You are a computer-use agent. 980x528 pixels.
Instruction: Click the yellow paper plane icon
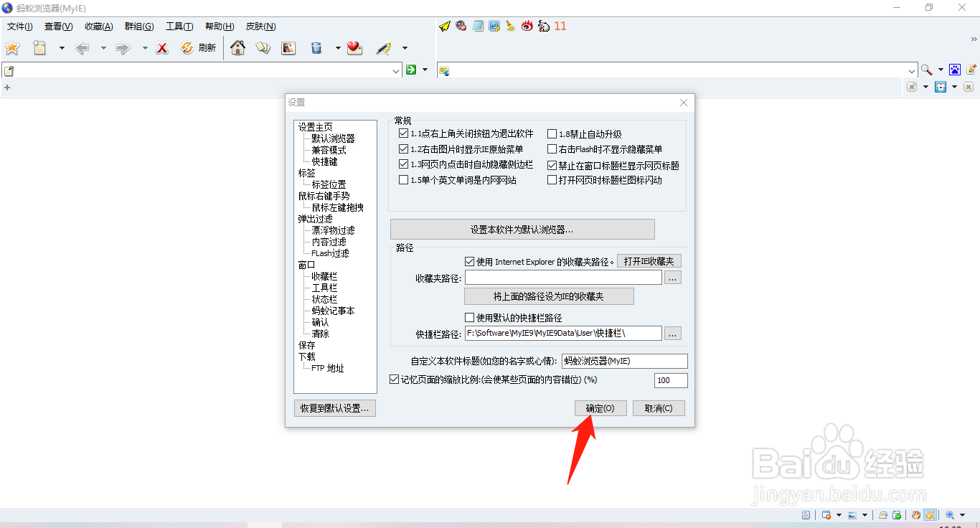pyautogui.click(x=444, y=26)
